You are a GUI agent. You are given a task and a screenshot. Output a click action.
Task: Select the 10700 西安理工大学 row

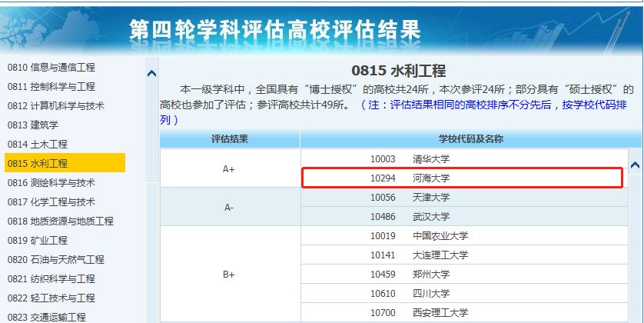coord(464,313)
